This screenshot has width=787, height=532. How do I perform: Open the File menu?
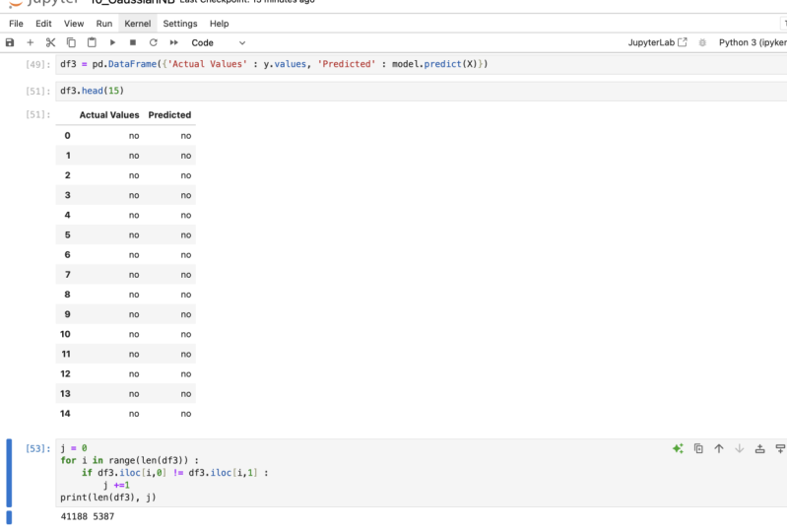coord(16,24)
